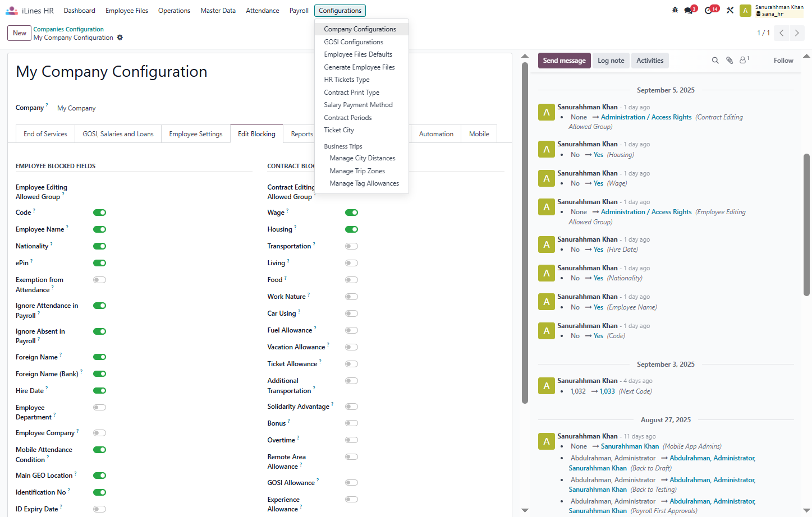
Task: Click the tools wrench icon in top bar
Action: point(730,10)
